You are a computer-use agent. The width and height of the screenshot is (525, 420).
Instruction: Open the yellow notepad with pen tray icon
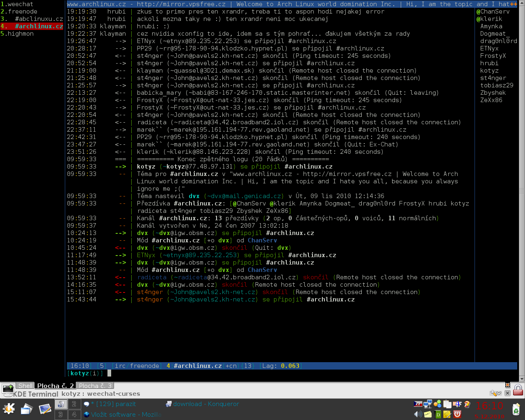coord(447,414)
